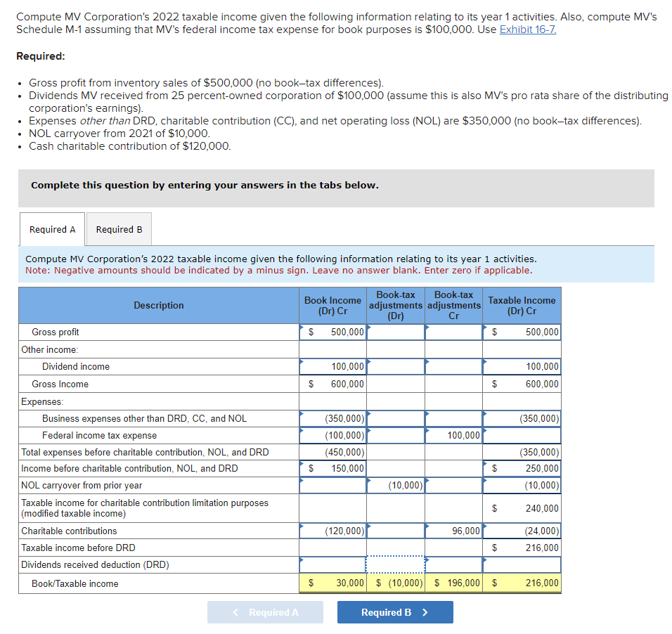Click Federal income tax expense Cr adjustment cell
Image resolution: width=672 pixels, height=634 pixels.
point(453,435)
